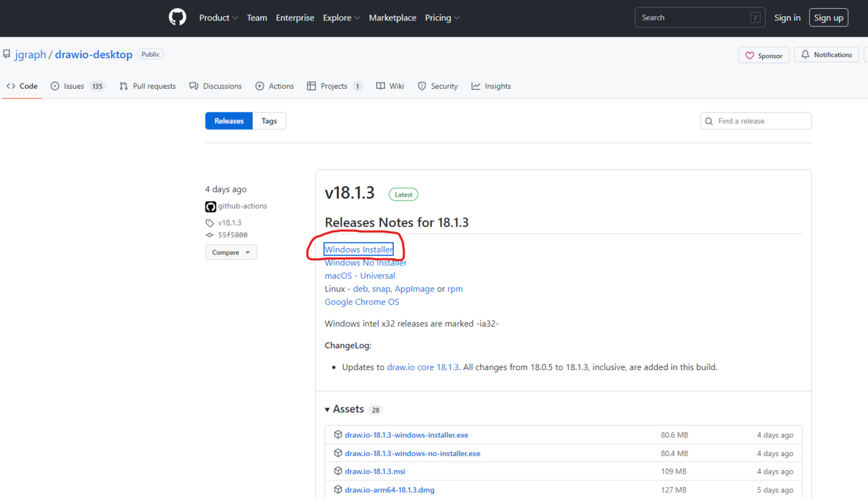
Task: Download via Windows Installer link
Action: tap(359, 249)
